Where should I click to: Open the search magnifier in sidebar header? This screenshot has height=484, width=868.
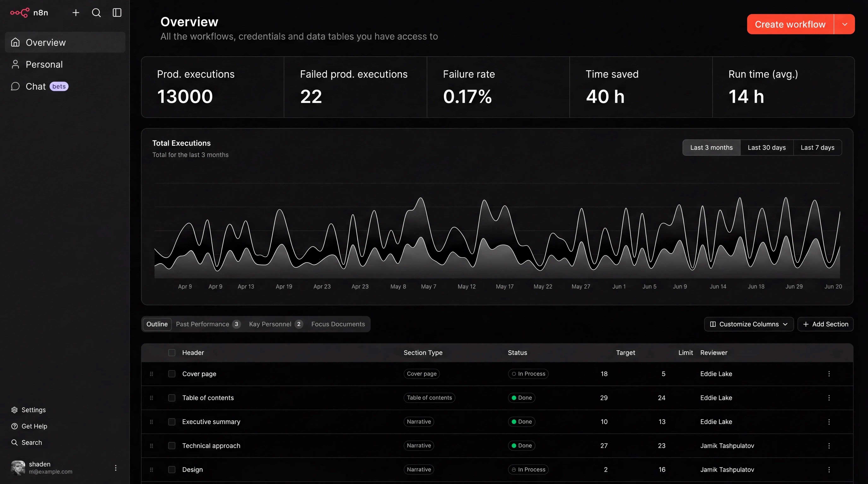click(96, 13)
